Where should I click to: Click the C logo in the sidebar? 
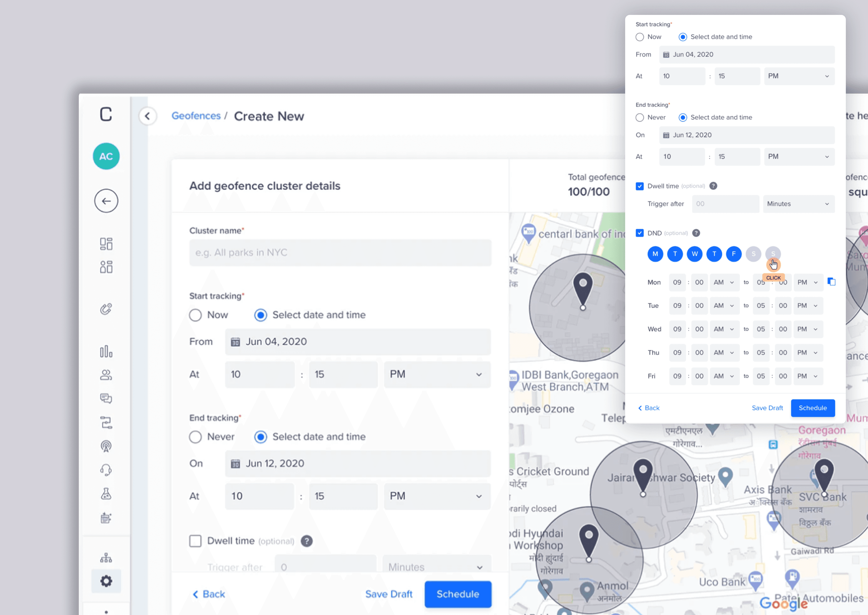[106, 114]
